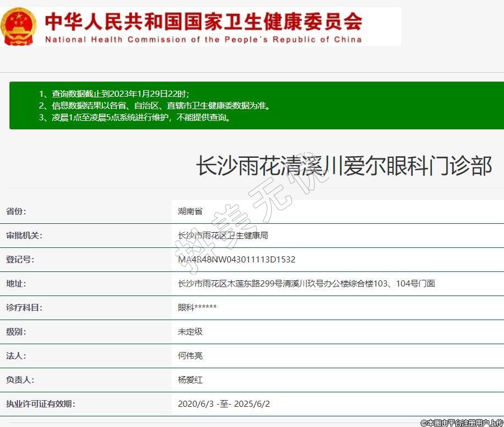Screen dimensions: 504x427
Task: Click the second notice about provincial data
Action: pyautogui.click(x=154, y=106)
